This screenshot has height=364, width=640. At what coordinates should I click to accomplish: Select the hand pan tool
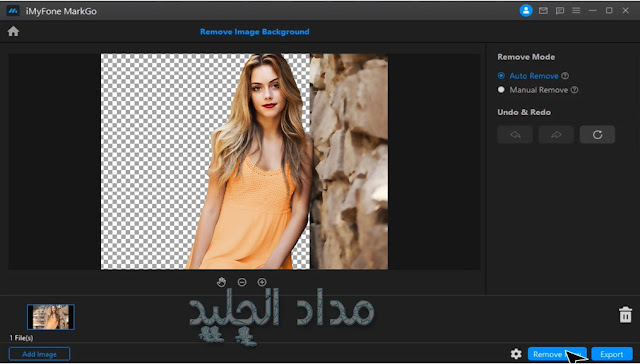point(221,282)
